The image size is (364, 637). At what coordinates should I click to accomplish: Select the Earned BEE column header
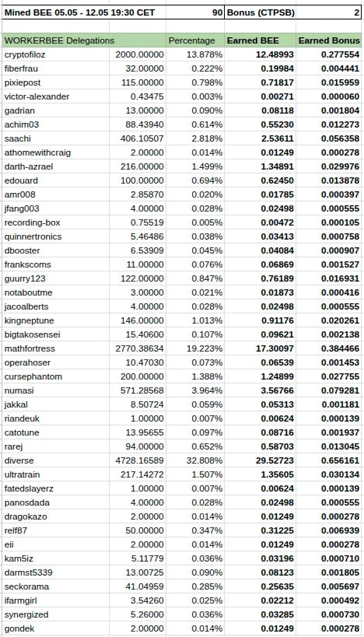260,40
